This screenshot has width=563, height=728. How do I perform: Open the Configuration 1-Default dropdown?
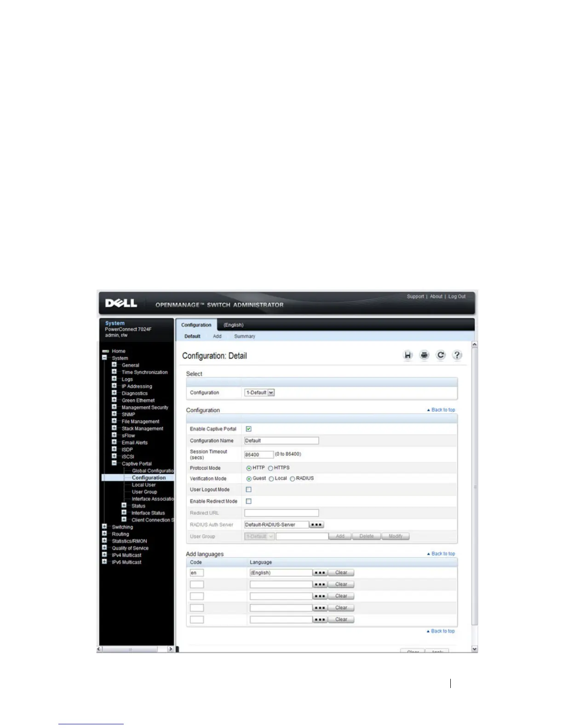(x=259, y=392)
